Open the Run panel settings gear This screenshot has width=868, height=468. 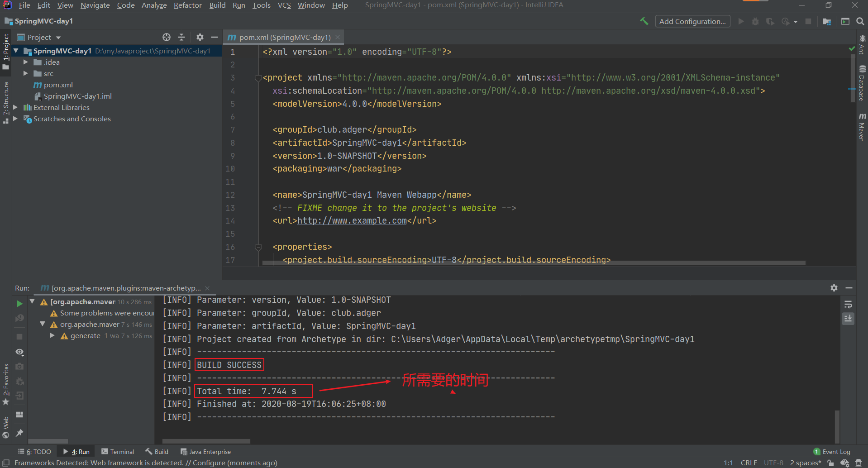click(x=834, y=288)
